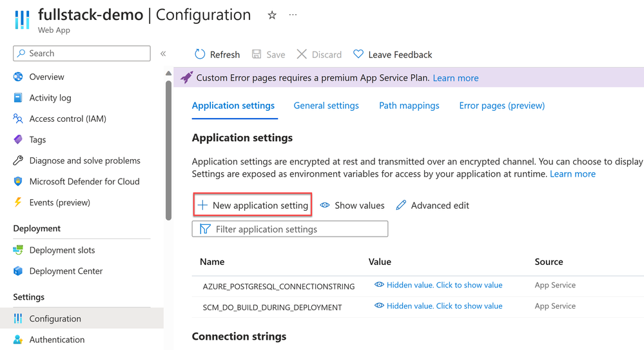Open Access control (IAM)
Viewport: 644px width, 350px height.
pos(68,119)
